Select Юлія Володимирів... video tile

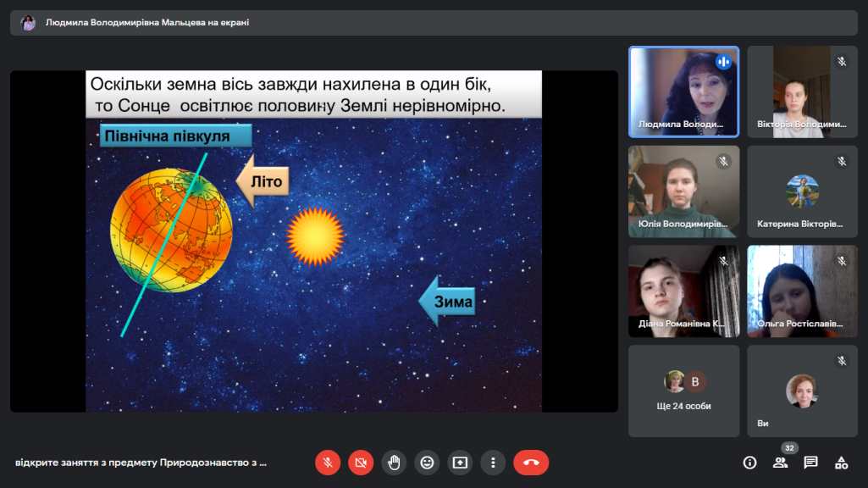[683, 191]
